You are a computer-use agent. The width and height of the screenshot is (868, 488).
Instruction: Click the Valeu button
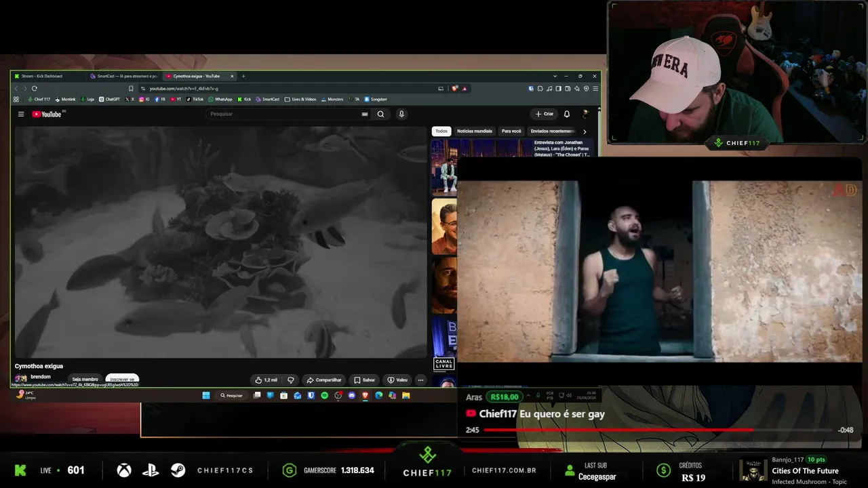(398, 380)
